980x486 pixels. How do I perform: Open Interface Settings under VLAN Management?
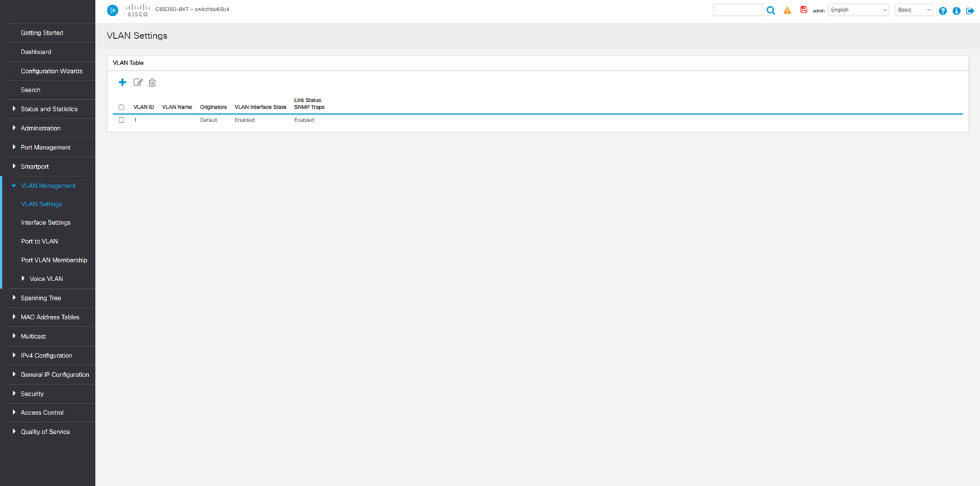[47, 222]
